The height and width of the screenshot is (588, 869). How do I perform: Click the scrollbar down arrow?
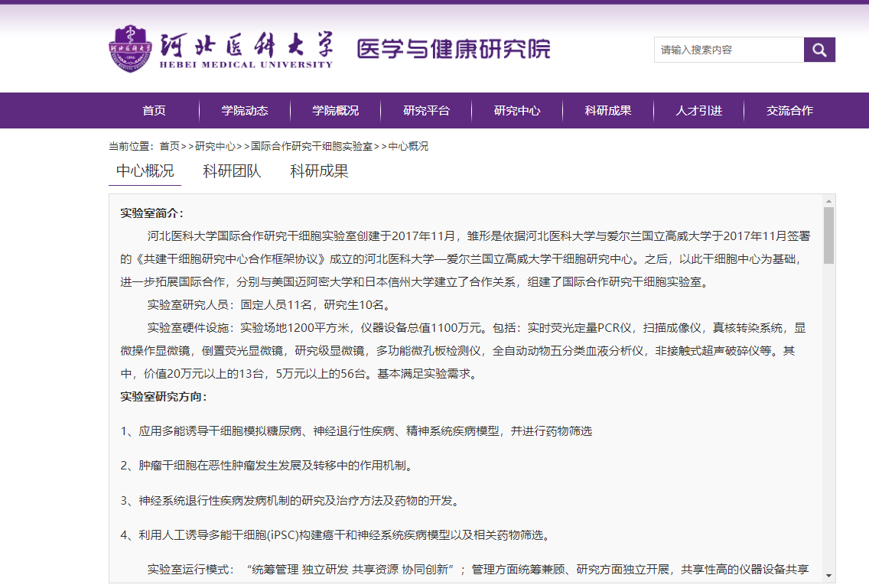tap(828, 576)
